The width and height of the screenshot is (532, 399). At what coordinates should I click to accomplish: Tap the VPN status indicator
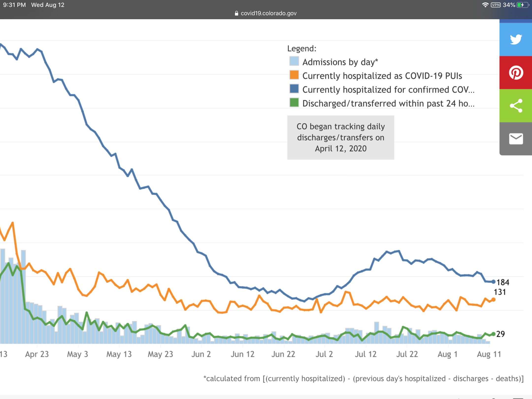point(496,5)
